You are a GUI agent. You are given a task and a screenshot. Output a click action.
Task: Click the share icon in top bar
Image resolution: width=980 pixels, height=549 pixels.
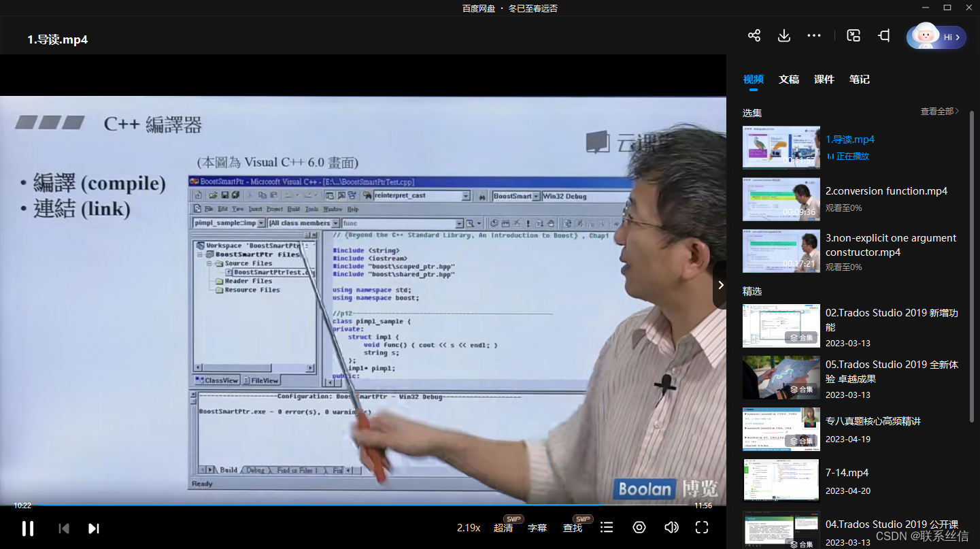(x=754, y=36)
